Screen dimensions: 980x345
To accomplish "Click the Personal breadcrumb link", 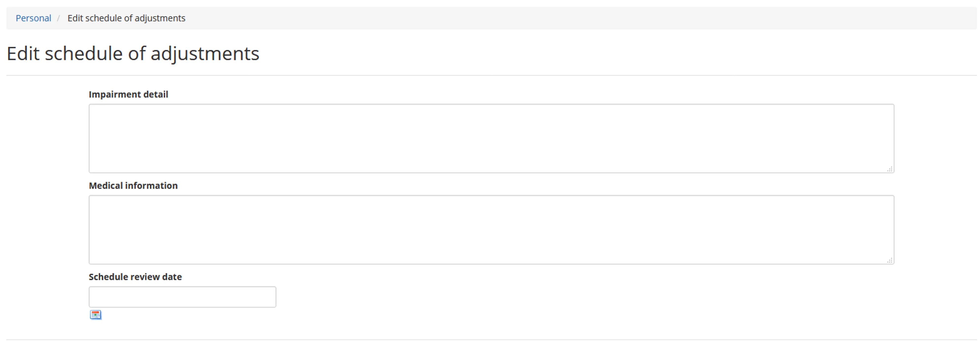I will [33, 18].
